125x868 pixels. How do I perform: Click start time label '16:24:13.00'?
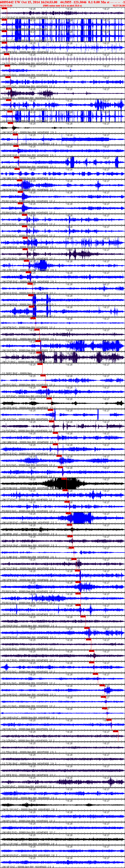[6, 6]
